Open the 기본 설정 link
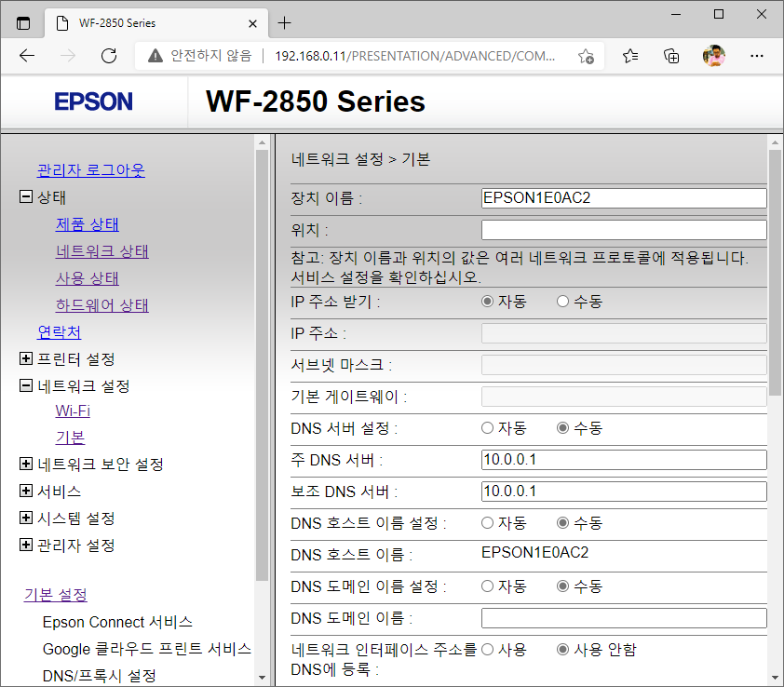Image resolution: width=784 pixels, height=687 pixels. click(x=56, y=595)
